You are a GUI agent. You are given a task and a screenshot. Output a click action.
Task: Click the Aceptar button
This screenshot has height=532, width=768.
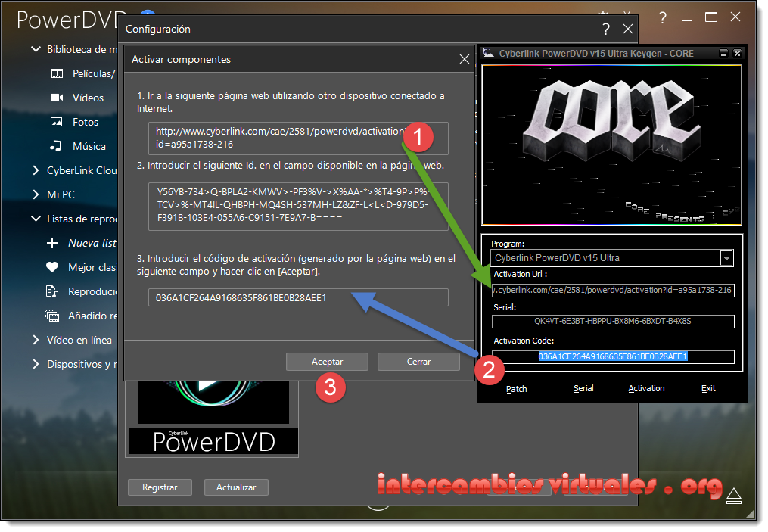point(327,362)
